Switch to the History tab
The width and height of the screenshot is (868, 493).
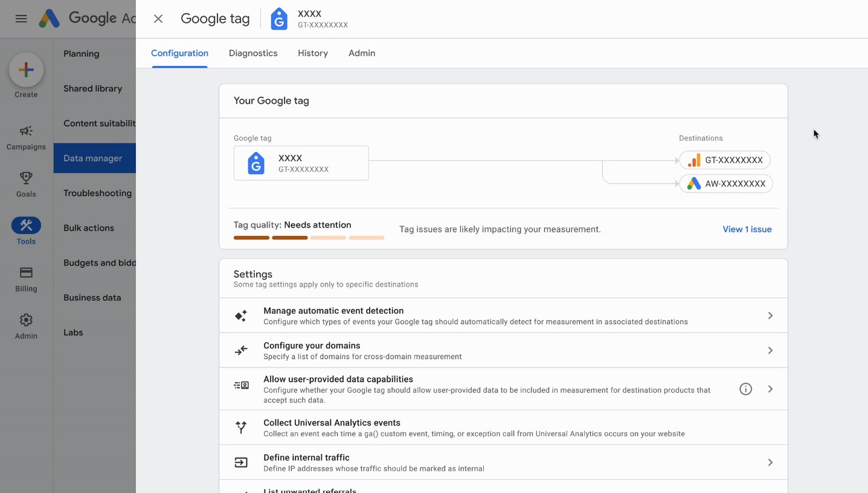313,53
